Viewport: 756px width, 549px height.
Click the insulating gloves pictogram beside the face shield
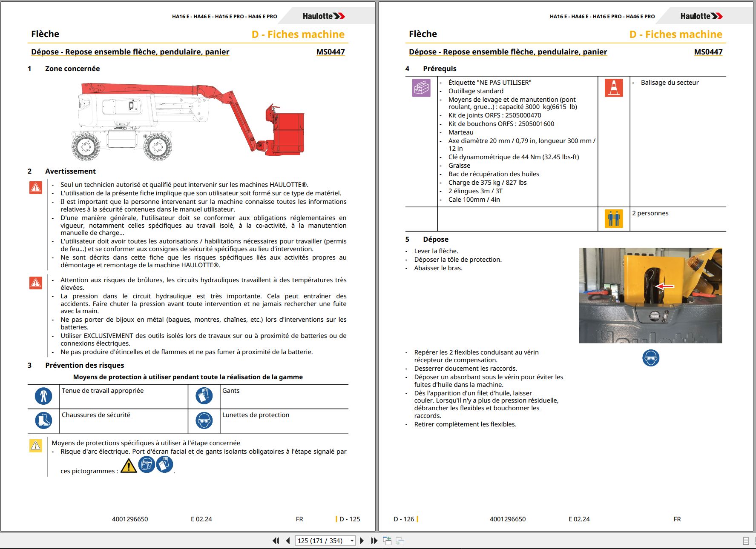click(165, 464)
